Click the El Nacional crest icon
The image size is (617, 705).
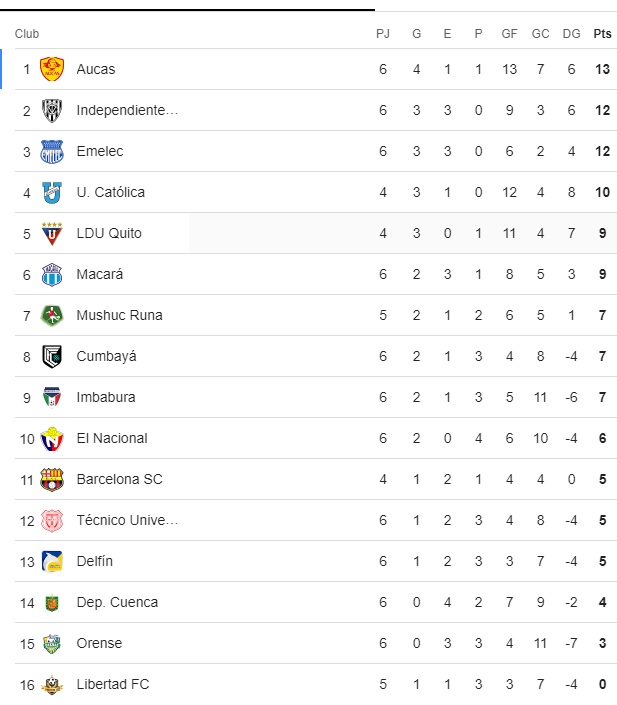[52, 438]
